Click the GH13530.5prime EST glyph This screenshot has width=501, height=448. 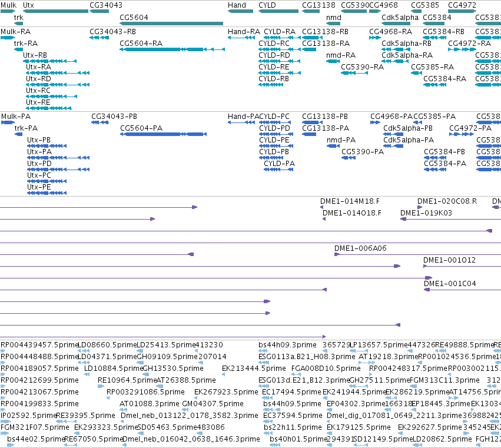(145, 374)
